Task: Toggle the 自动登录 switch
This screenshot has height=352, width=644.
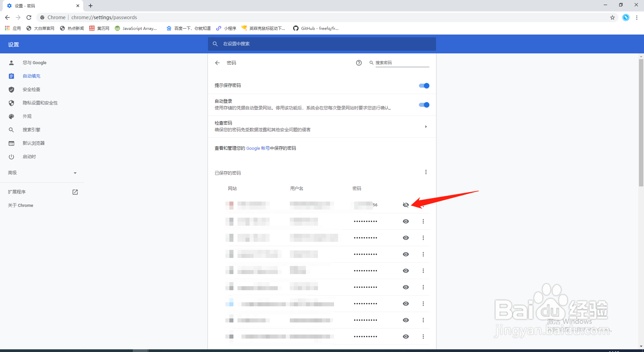Action: [424, 105]
